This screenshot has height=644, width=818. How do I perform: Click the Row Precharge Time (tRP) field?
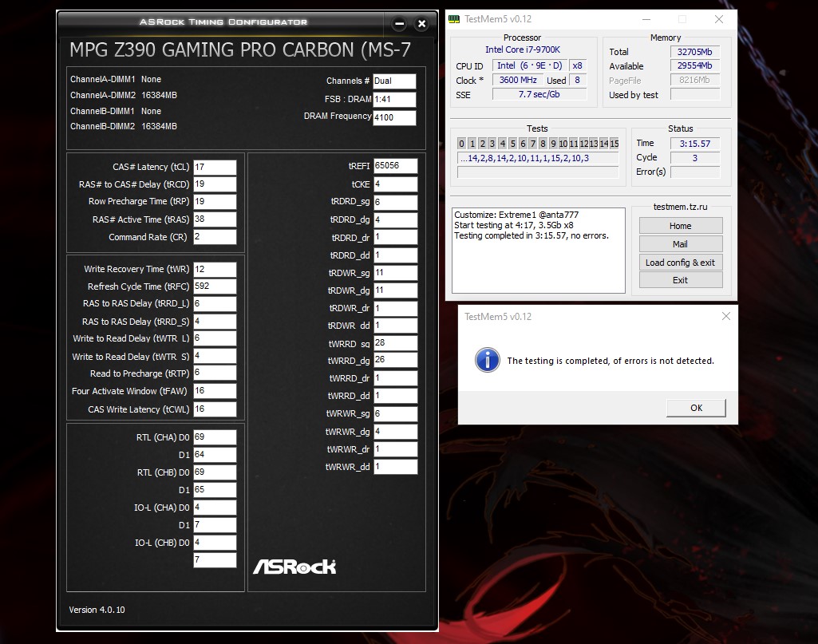click(x=215, y=202)
